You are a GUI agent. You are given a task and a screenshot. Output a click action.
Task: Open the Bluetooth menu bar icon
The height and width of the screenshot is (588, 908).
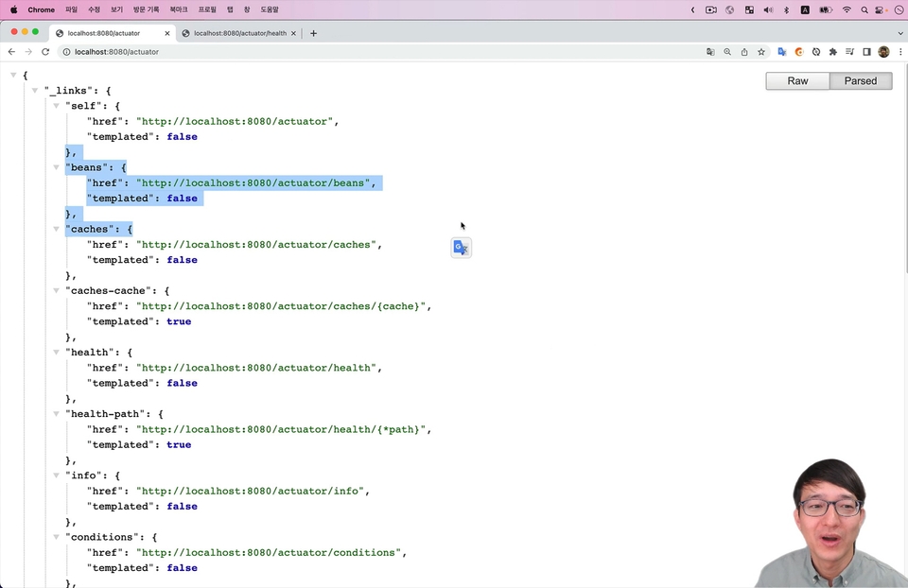[x=786, y=9]
